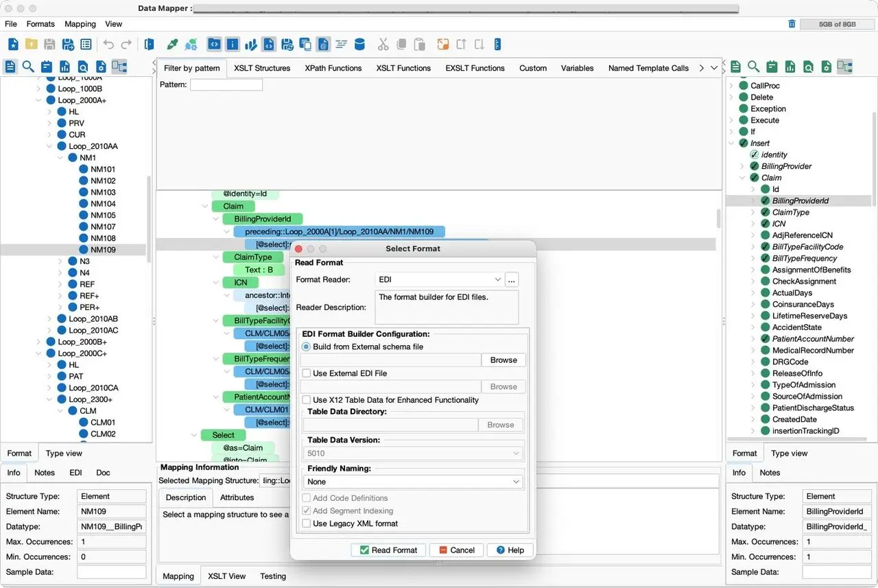Click the 'Add Code Definitions' checkbox

pos(307,498)
